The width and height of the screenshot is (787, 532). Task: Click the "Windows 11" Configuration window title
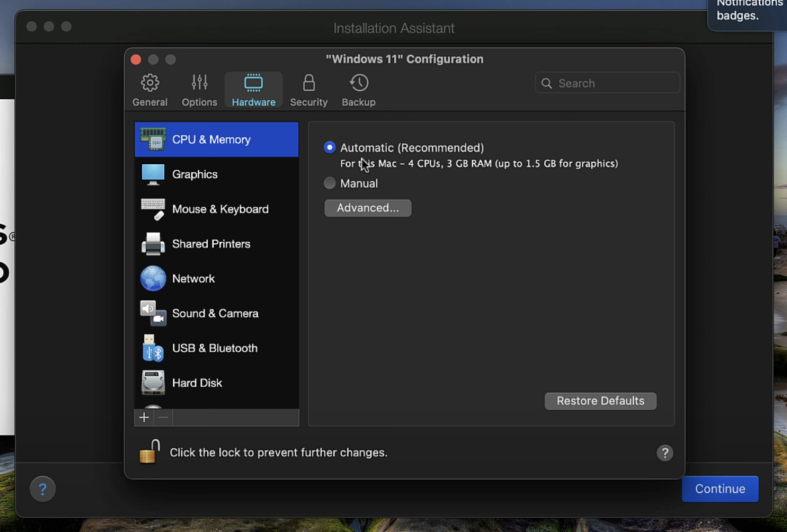pos(404,59)
